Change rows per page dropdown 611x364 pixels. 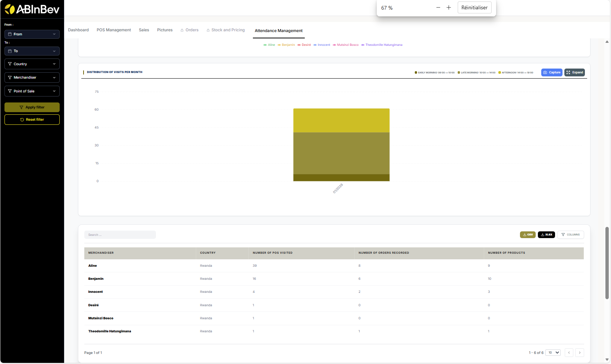click(x=553, y=353)
